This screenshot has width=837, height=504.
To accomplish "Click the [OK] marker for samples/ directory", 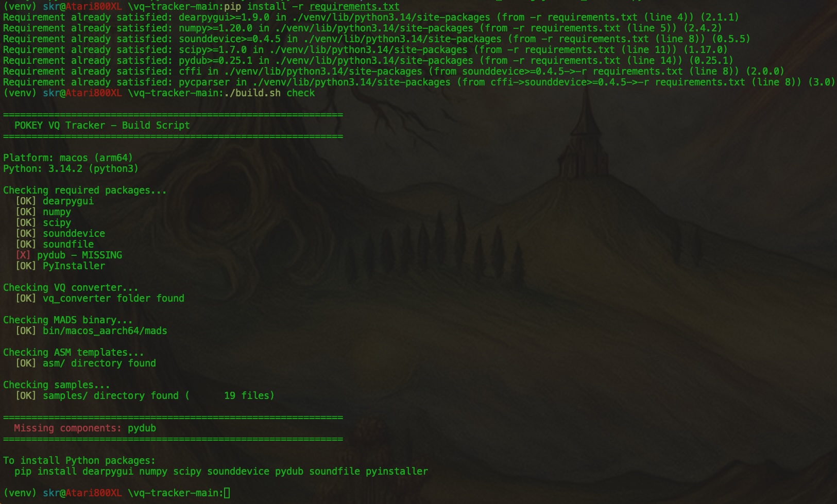I will click(26, 396).
